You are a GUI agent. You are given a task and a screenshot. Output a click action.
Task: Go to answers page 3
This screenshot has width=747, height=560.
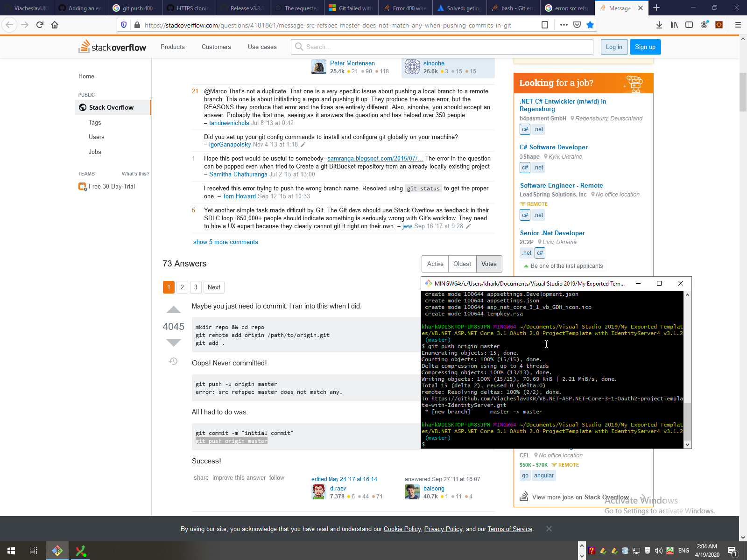[x=196, y=287]
